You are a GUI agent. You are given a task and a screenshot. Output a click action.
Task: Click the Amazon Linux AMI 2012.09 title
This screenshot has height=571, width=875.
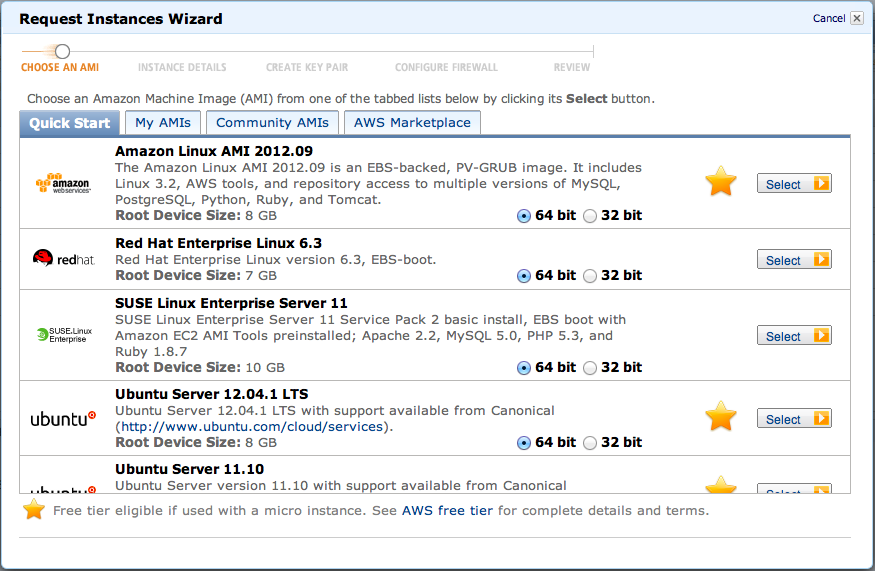pos(214,151)
